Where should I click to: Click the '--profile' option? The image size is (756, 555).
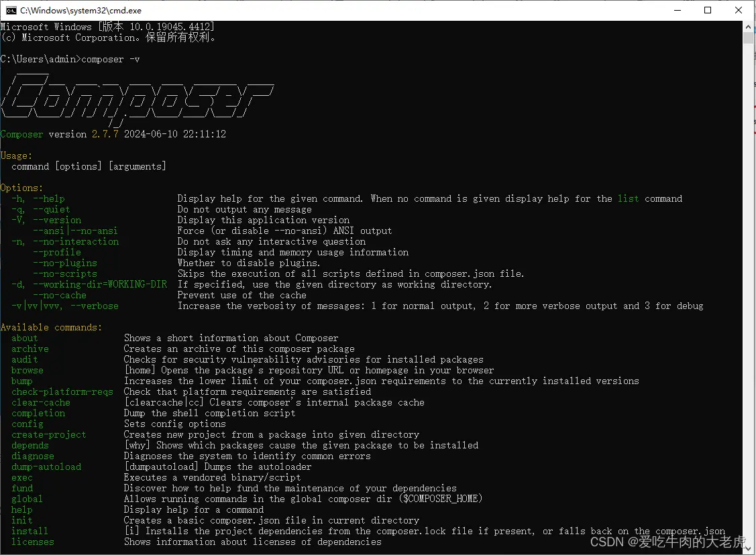57,252
